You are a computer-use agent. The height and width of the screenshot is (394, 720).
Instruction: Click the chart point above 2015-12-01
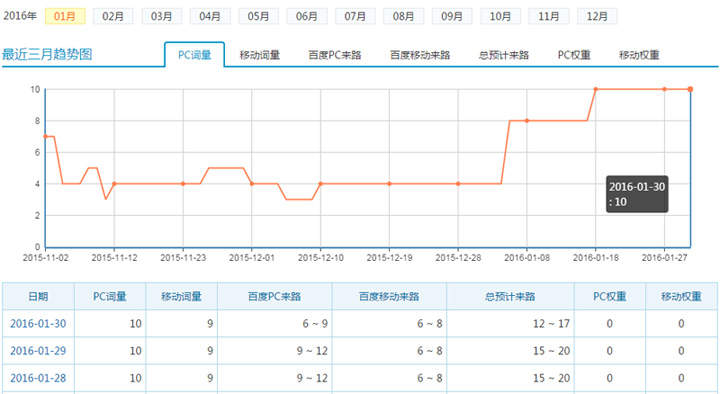tap(252, 184)
